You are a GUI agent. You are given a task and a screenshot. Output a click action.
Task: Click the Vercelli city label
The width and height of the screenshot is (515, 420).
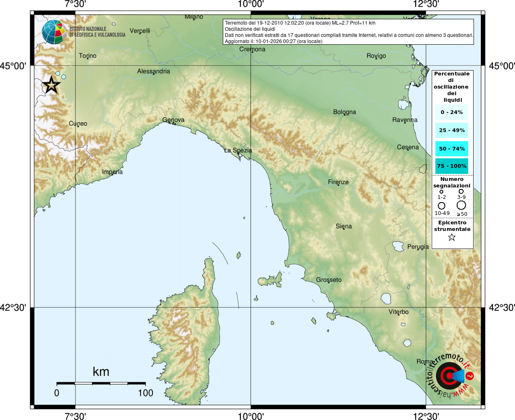[140, 31]
